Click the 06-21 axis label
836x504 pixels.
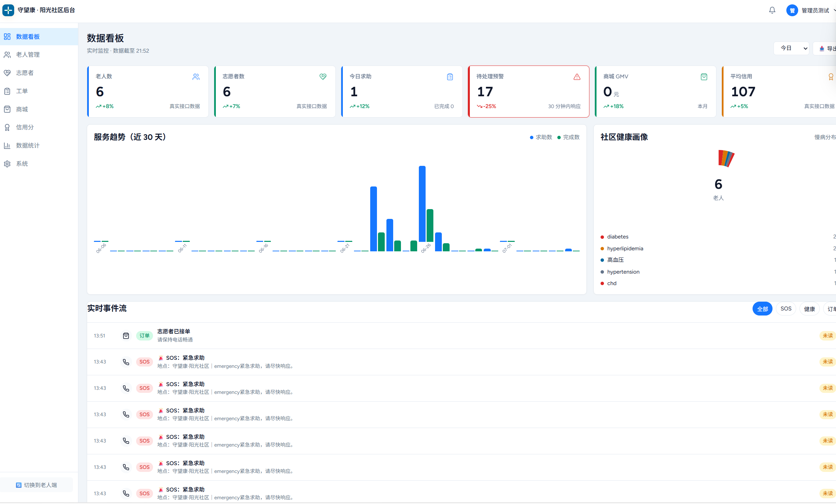[x=345, y=248]
